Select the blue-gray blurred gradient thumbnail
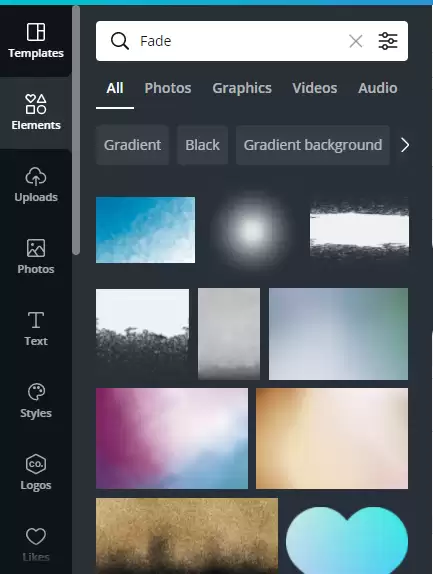433x574 pixels. 339,334
